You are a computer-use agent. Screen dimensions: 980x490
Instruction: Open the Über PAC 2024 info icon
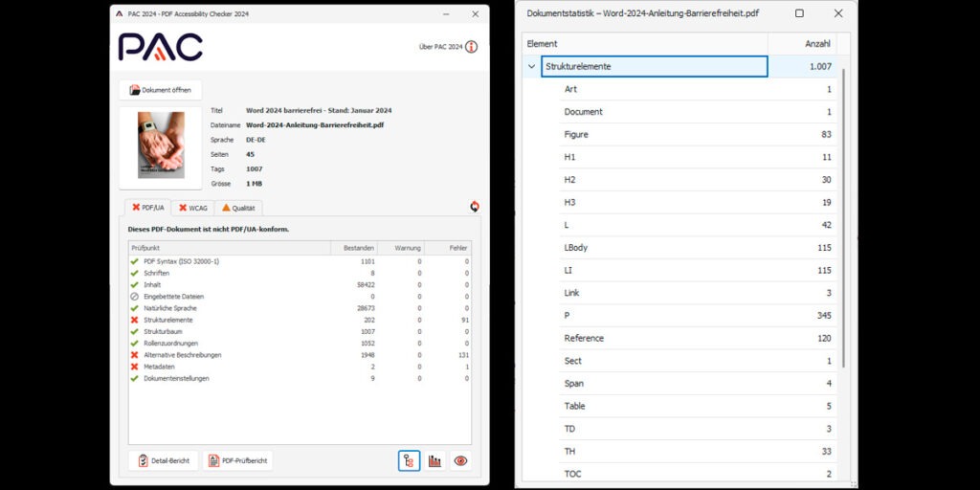(471, 47)
